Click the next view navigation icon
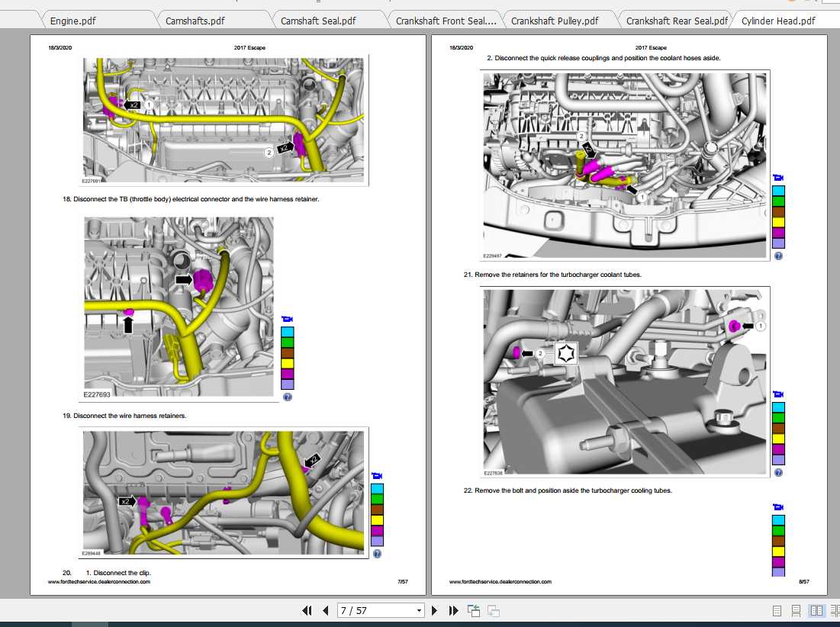 494,610
